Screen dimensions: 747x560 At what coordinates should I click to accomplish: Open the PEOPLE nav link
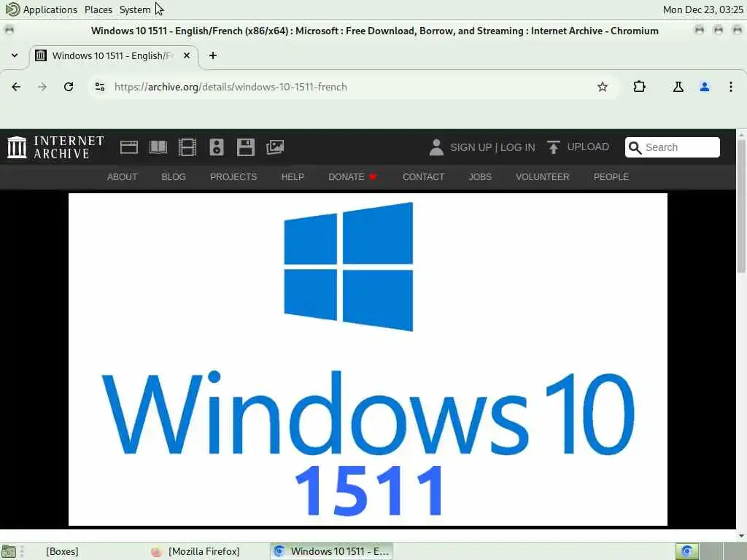tap(611, 176)
